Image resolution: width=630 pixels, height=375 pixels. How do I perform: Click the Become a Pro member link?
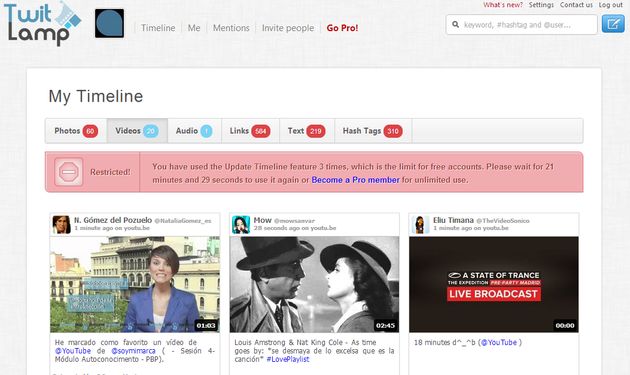tap(356, 180)
